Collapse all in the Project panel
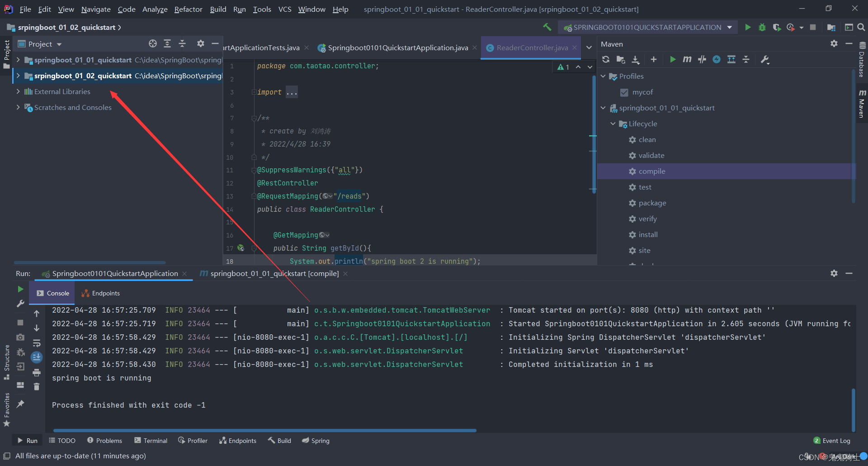The width and height of the screenshot is (868, 466). coord(182,43)
